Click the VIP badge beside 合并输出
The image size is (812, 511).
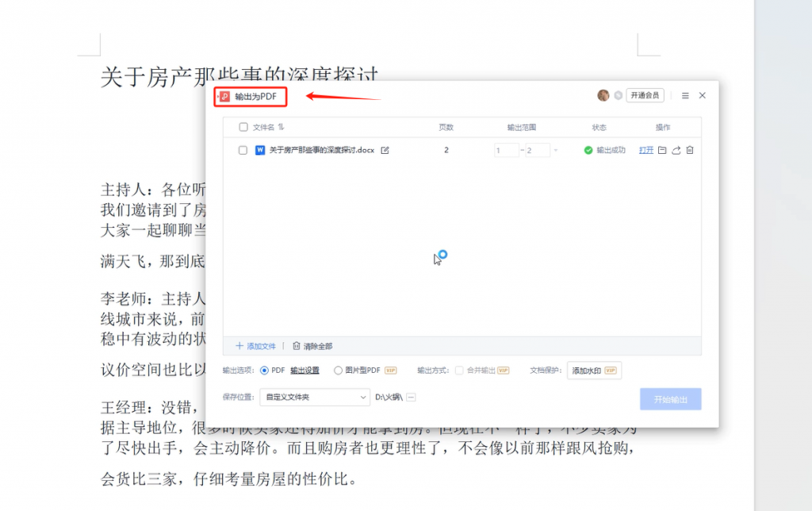(x=503, y=371)
